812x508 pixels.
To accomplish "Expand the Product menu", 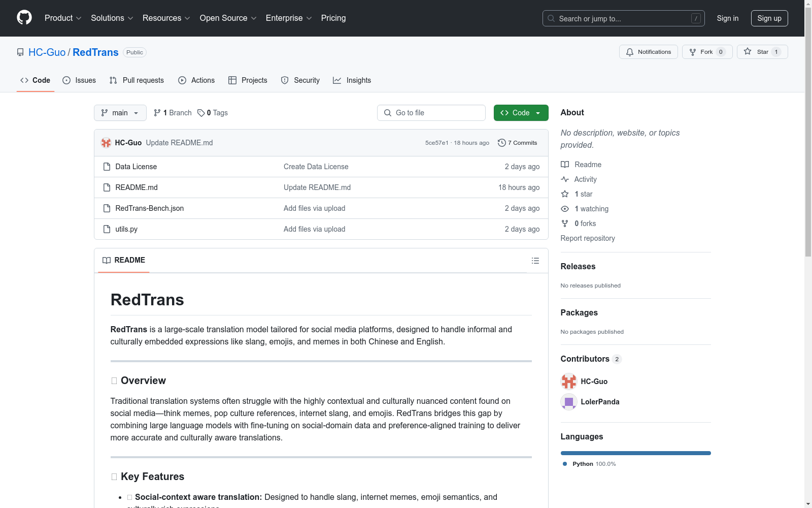I will click(x=63, y=18).
